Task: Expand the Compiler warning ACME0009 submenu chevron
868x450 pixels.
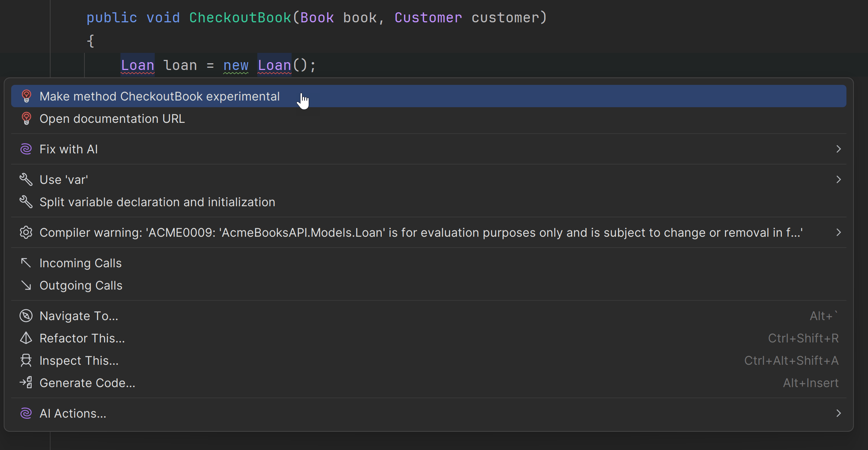Action: (x=838, y=233)
